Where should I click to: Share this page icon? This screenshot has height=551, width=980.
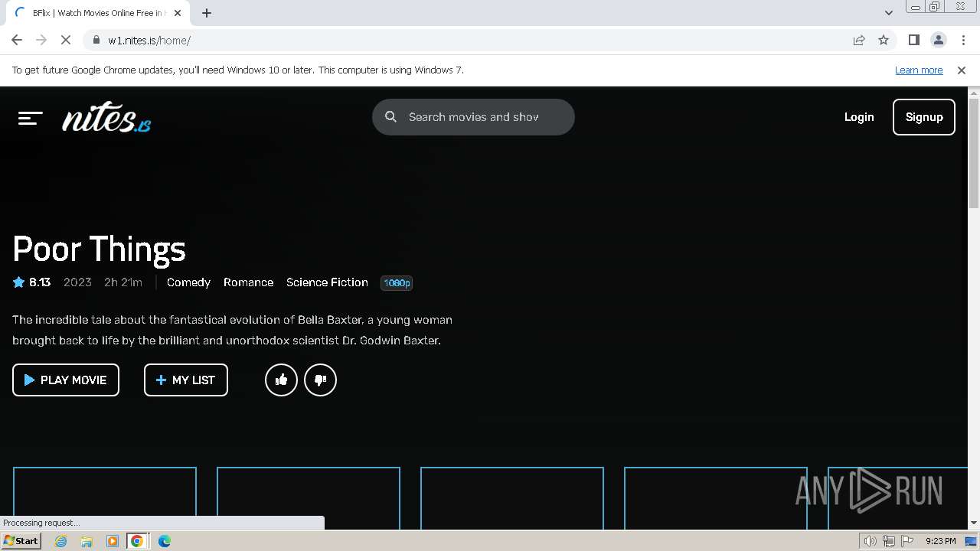[859, 40]
